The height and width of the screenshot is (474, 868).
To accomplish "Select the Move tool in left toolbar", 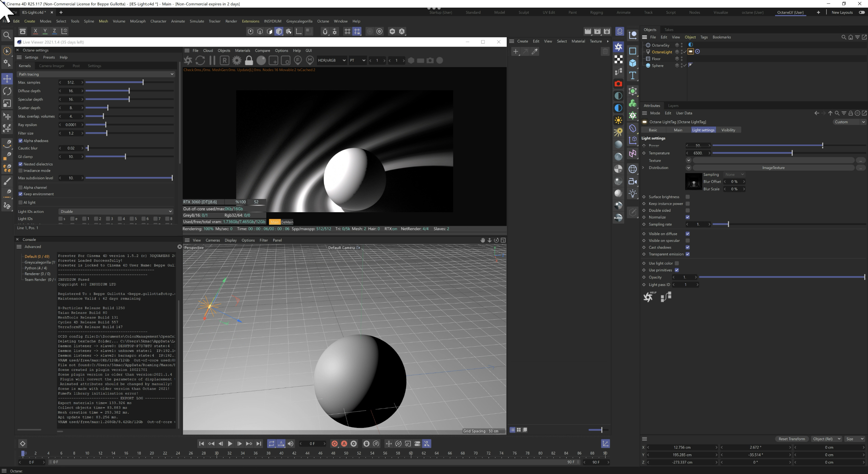I will [x=7, y=79].
